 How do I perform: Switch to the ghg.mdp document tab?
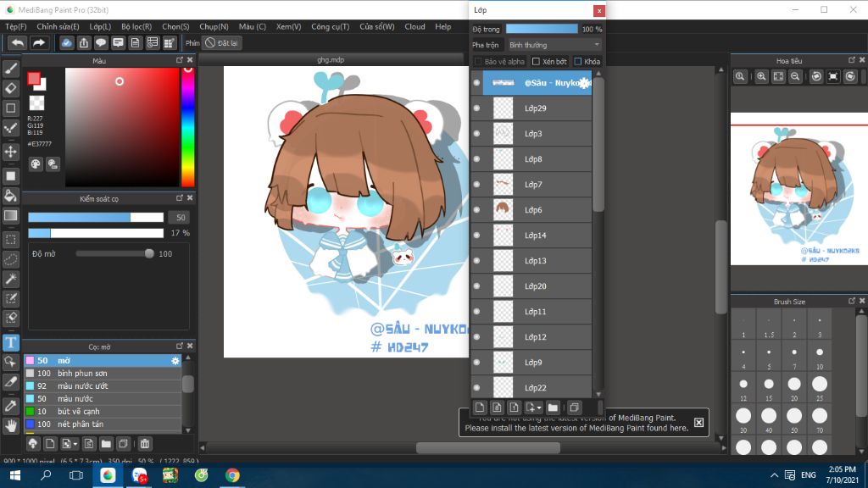tap(331, 60)
